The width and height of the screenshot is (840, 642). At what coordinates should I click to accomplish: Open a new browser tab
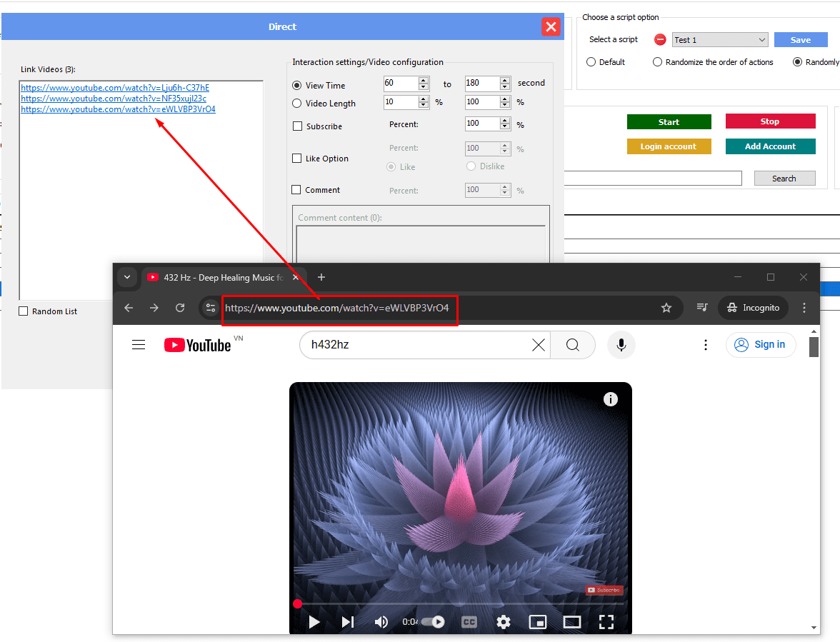pyautogui.click(x=321, y=277)
